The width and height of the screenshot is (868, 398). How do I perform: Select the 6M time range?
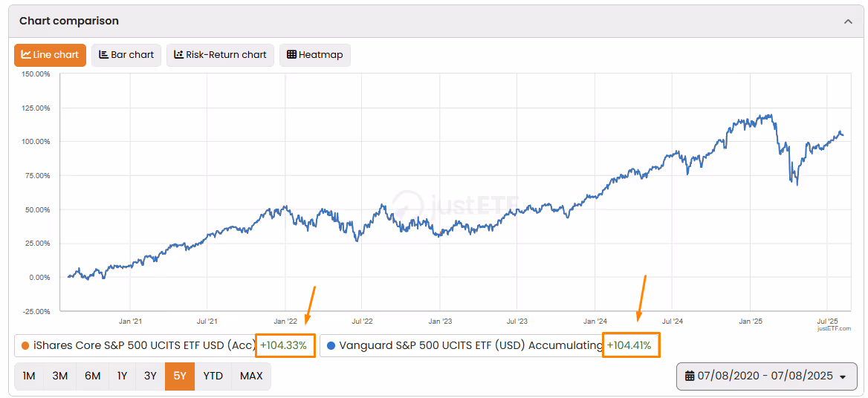(x=92, y=376)
